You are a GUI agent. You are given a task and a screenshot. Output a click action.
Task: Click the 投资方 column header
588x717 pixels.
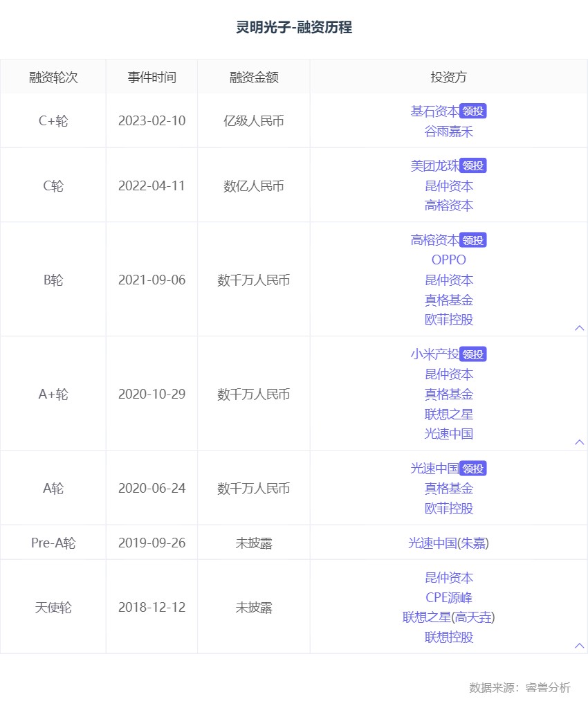[x=448, y=77]
